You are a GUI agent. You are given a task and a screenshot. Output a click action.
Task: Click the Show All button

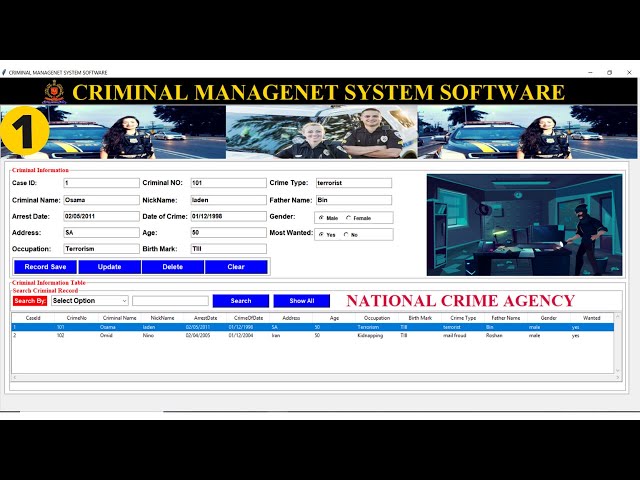click(x=302, y=301)
